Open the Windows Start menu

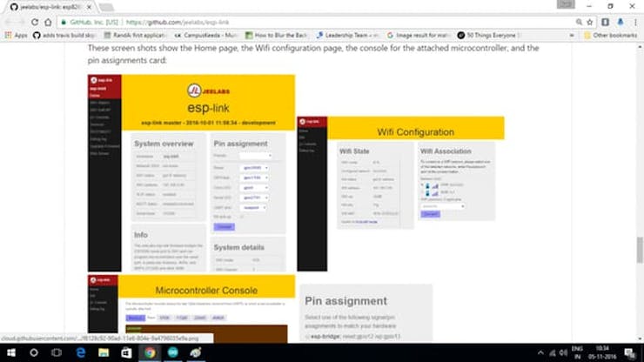[x=11, y=352]
